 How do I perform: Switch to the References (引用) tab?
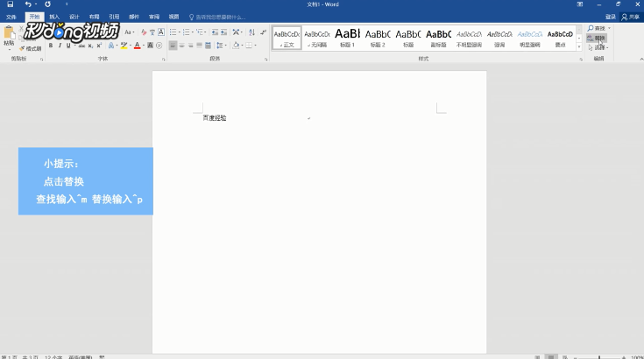click(x=114, y=17)
